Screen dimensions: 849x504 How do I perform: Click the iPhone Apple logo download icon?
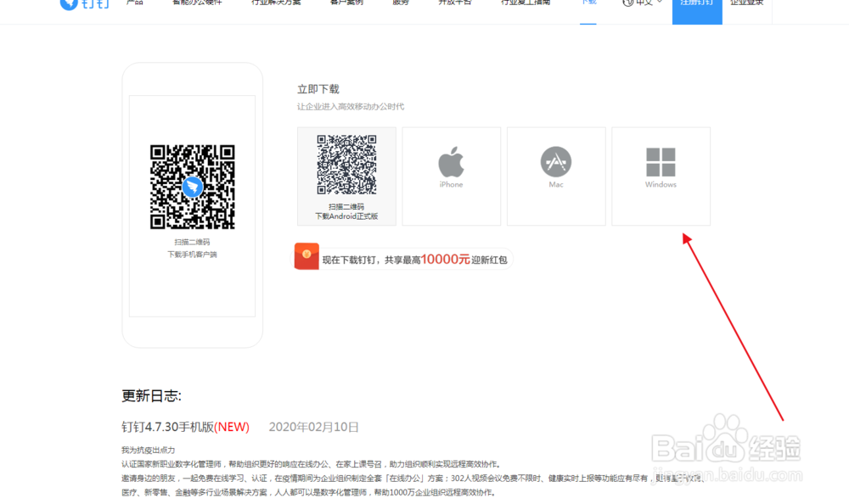[451, 161]
